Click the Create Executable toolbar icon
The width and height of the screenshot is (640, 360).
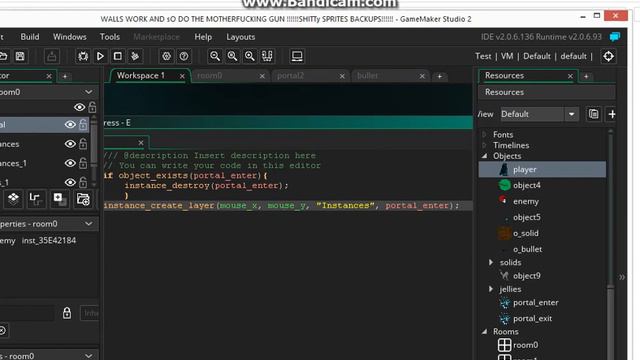click(x=52, y=56)
